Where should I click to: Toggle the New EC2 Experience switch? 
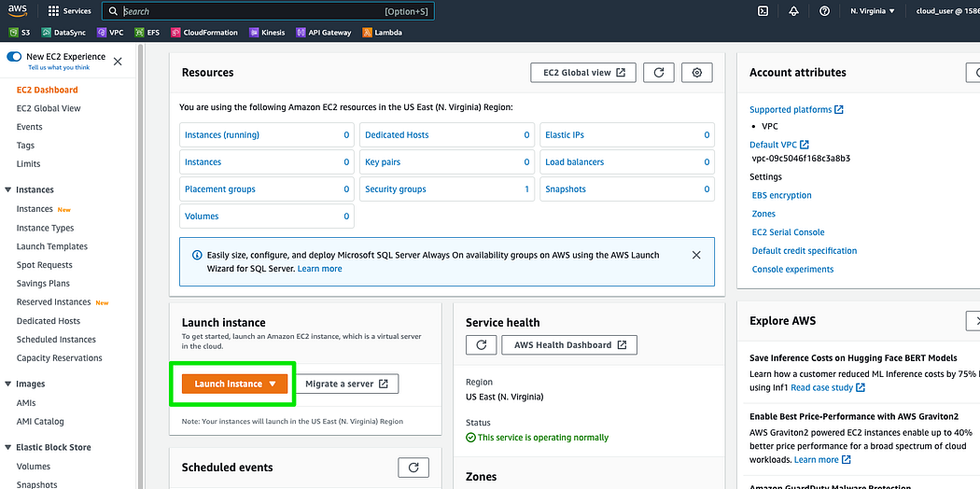pos(14,56)
